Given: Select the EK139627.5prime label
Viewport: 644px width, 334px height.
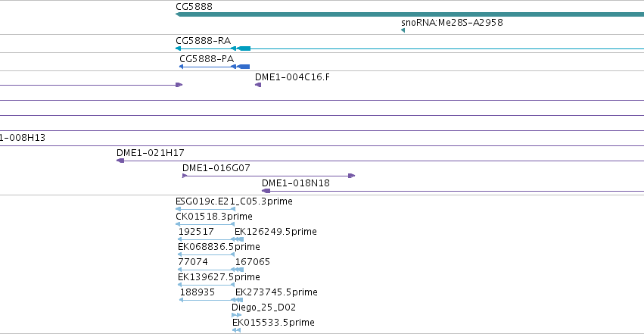Looking at the screenshot, I should coord(219,277).
